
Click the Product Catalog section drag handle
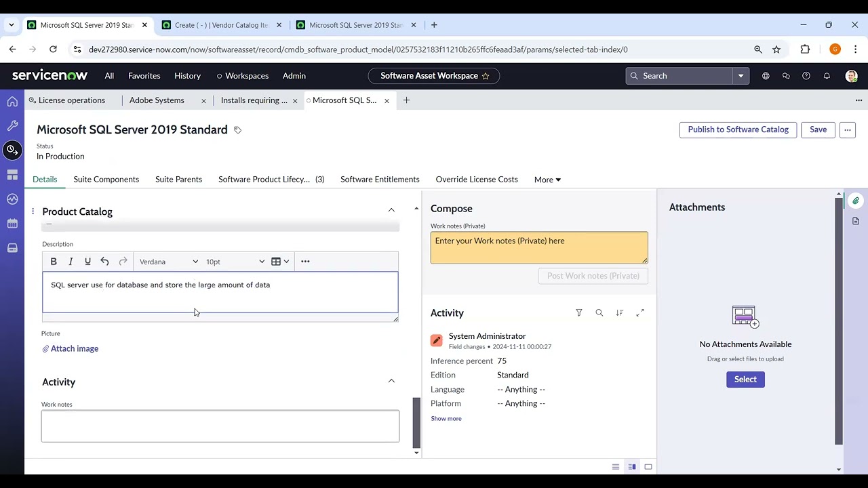coord(33,211)
